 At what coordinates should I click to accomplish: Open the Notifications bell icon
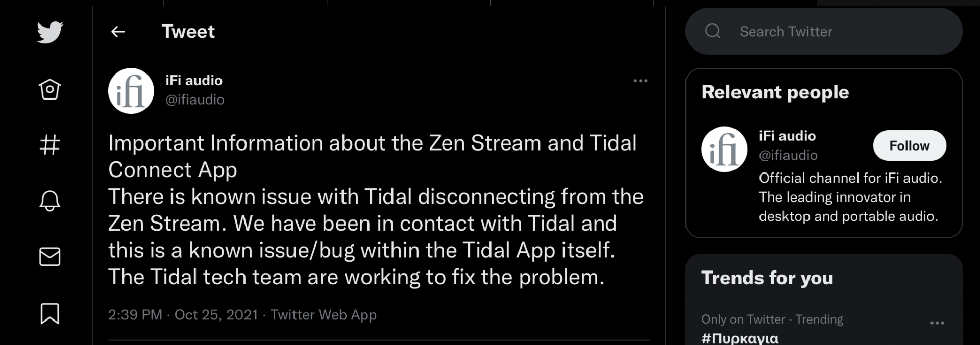pyautogui.click(x=50, y=201)
